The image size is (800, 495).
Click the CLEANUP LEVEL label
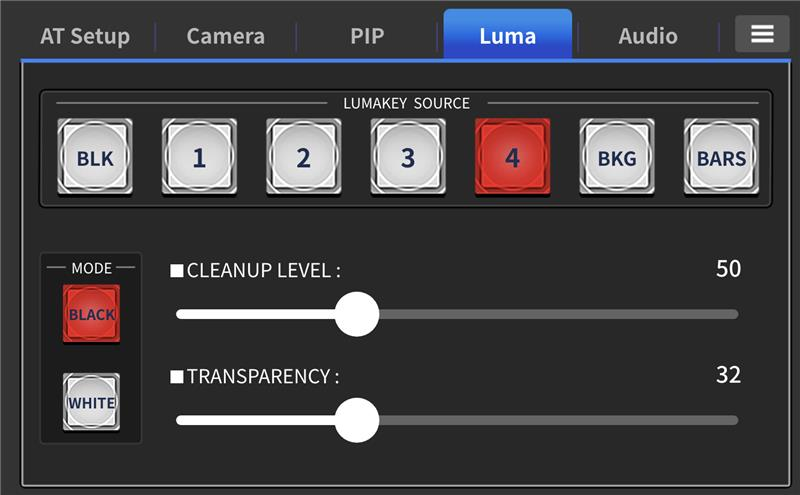click(x=263, y=270)
